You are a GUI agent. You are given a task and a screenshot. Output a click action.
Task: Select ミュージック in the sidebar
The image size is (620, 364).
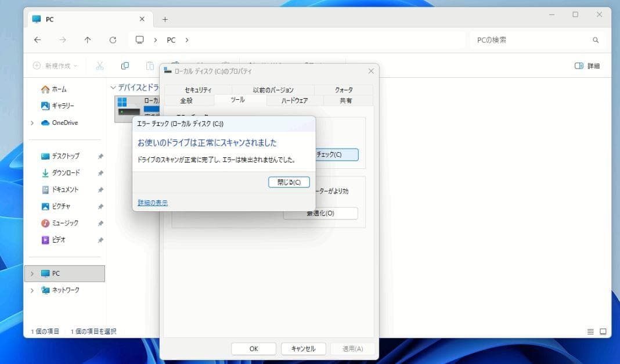pos(64,222)
